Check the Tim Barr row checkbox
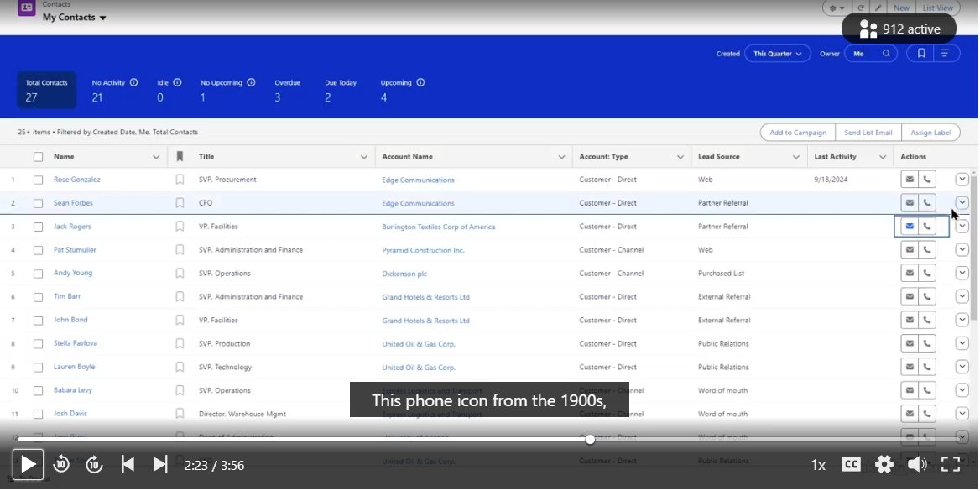 pyautogui.click(x=38, y=297)
